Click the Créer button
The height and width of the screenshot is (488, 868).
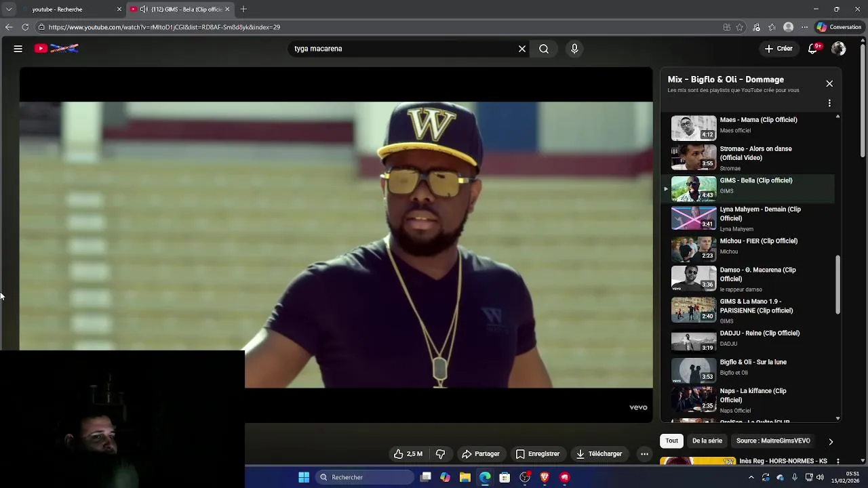(x=778, y=49)
